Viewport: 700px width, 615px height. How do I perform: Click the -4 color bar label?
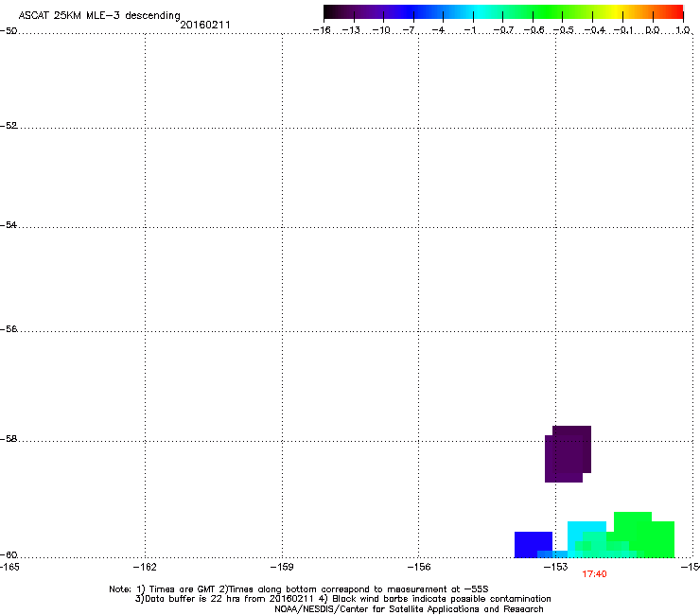coord(438,30)
